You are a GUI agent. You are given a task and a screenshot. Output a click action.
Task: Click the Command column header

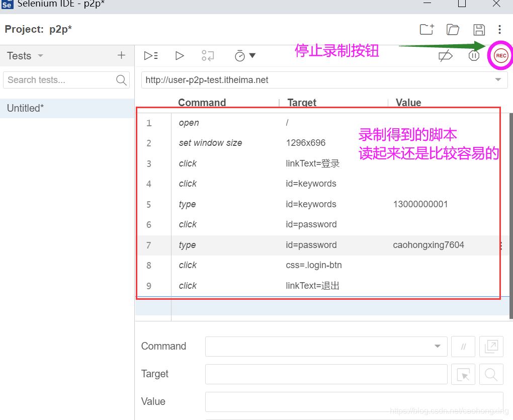(202, 103)
